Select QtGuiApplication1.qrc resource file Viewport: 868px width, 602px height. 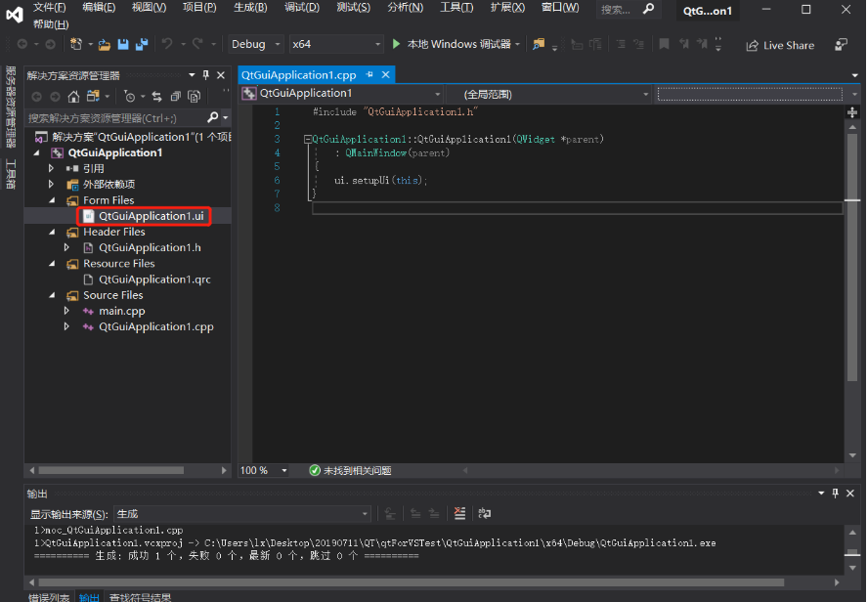(x=154, y=279)
